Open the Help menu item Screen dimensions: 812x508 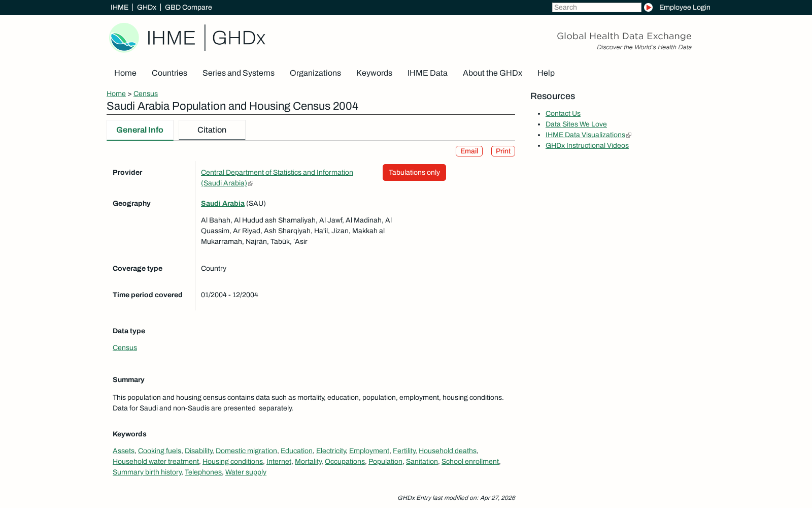click(x=546, y=73)
